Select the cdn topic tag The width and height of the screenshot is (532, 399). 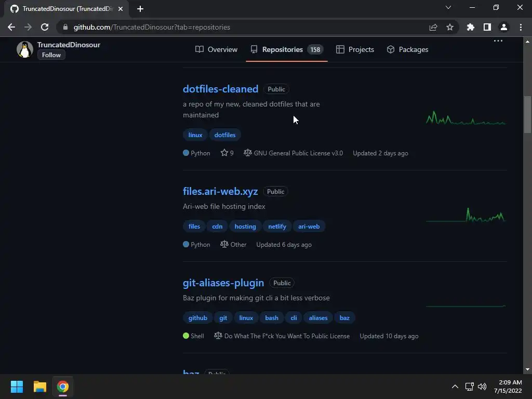pyautogui.click(x=217, y=227)
